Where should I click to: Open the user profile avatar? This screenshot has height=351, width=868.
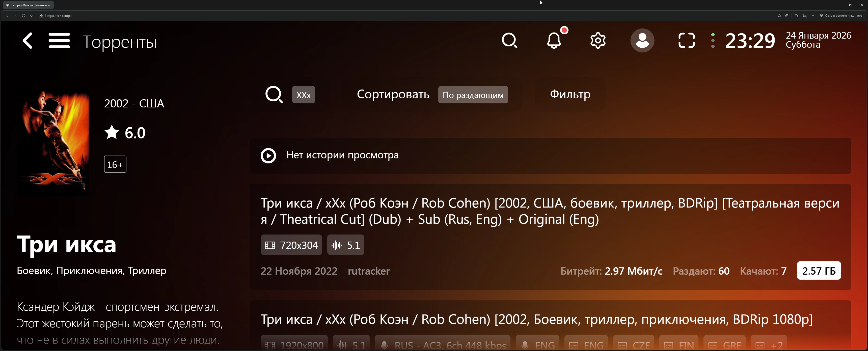(642, 40)
